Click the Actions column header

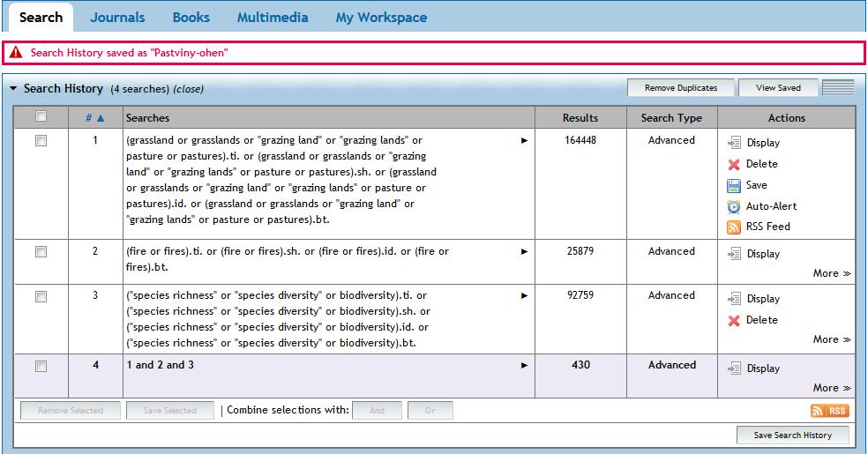787,118
